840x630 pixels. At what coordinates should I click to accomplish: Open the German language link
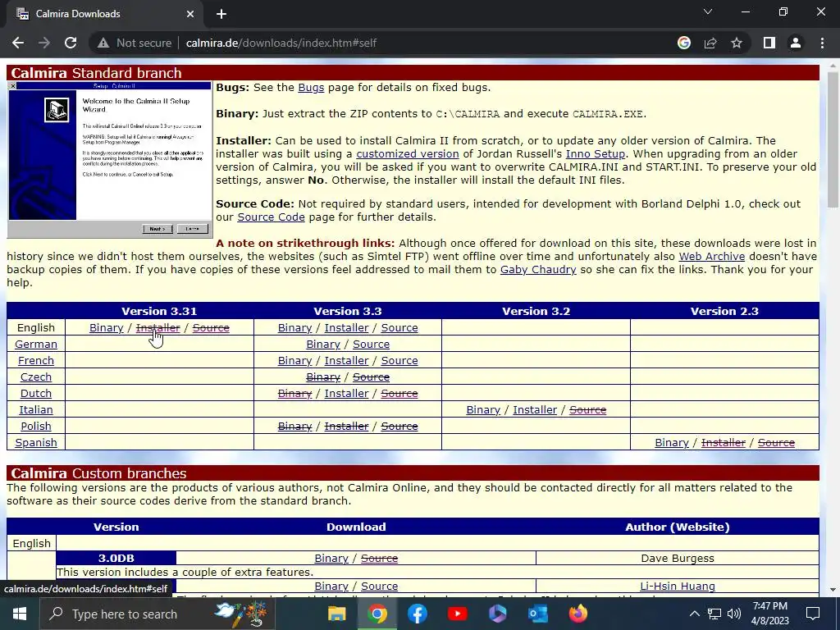(x=36, y=345)
